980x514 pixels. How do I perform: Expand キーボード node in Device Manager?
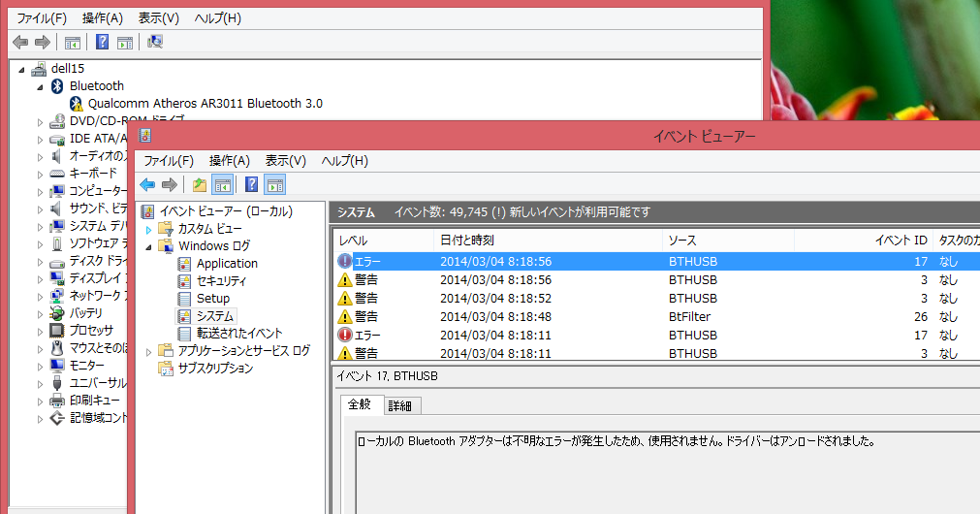[x=40, y=175]
